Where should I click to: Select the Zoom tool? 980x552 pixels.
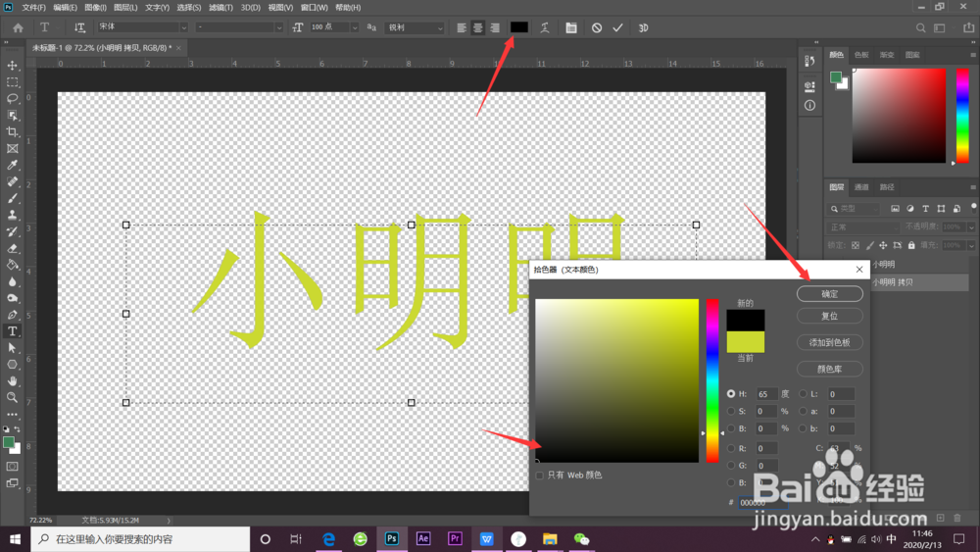(x=12, y=398)
